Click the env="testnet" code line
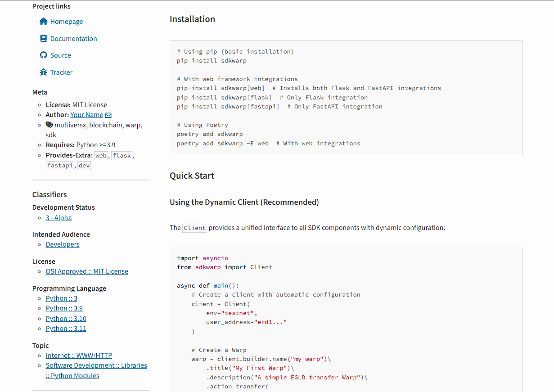 (x=232, y=313)
